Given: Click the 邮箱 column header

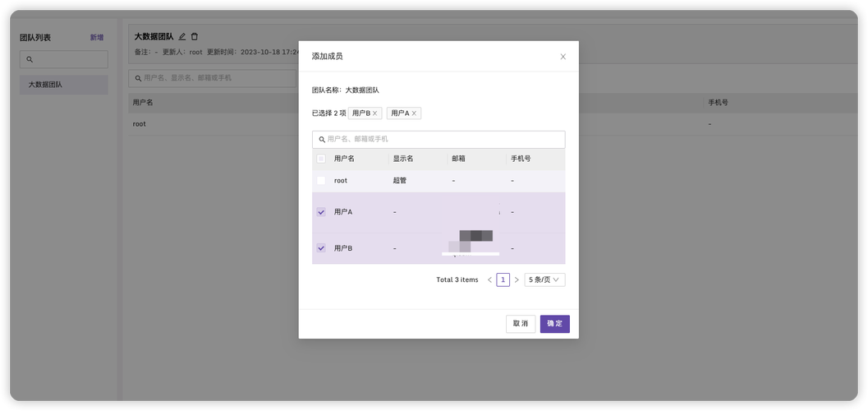Looking at the screenshot, I should [458, 159].
